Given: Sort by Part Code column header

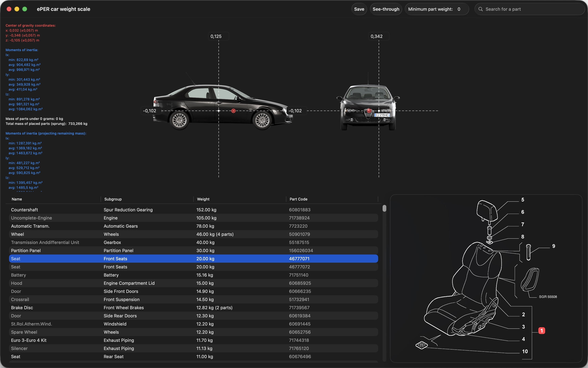Looking at the screenshot, I should (x=298, y=199).
